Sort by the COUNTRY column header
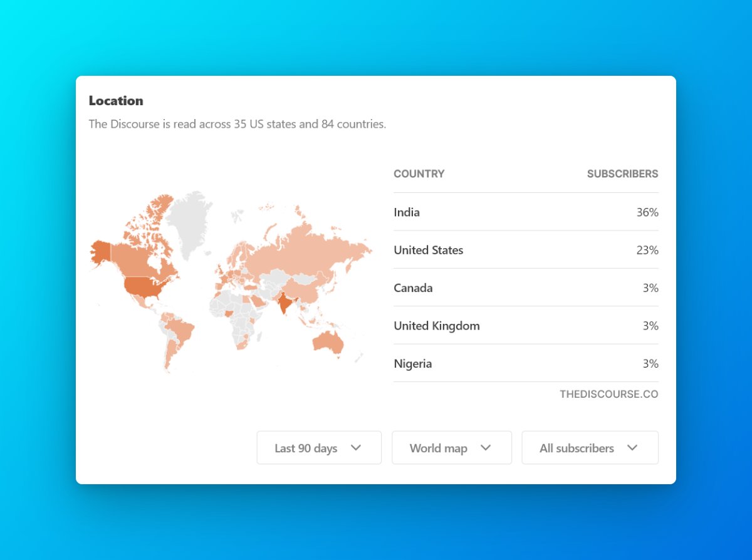Image resolution: width=752 pixels, height=560 pixels. point(419,174)
